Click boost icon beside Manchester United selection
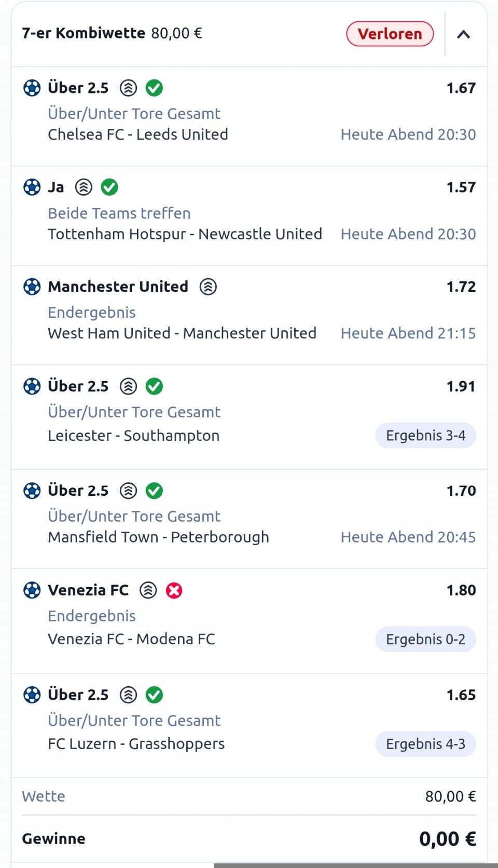This screenshot has height=868, width=498. pos(208,287)
